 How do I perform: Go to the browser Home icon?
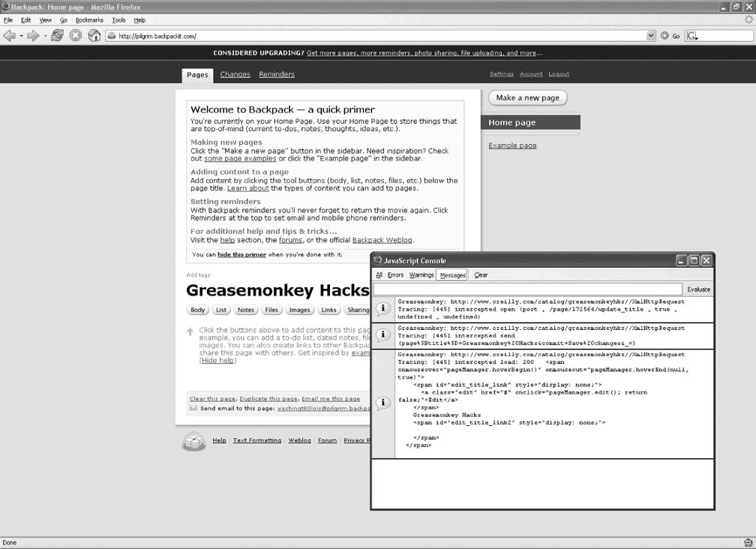click(94, 35)
